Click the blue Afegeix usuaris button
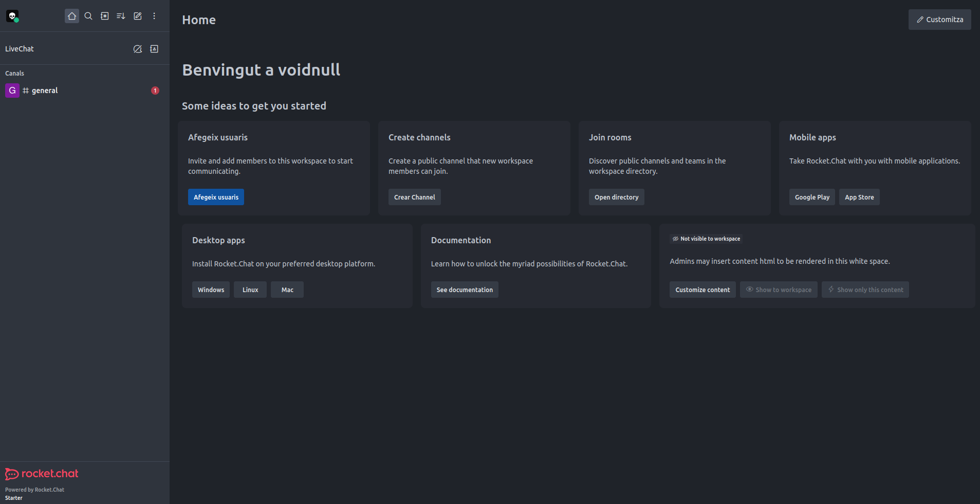The height and width of the screenshot is (504, 980). tap(216, 197)
